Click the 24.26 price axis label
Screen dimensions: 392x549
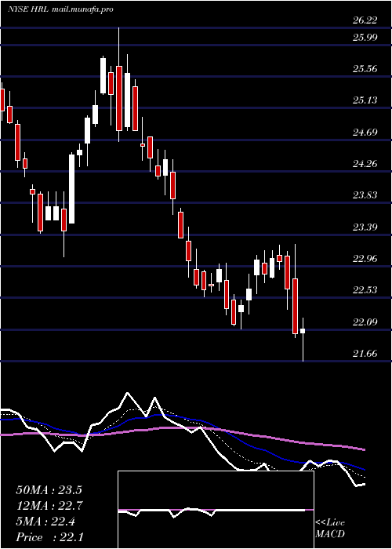coord(365,163)
